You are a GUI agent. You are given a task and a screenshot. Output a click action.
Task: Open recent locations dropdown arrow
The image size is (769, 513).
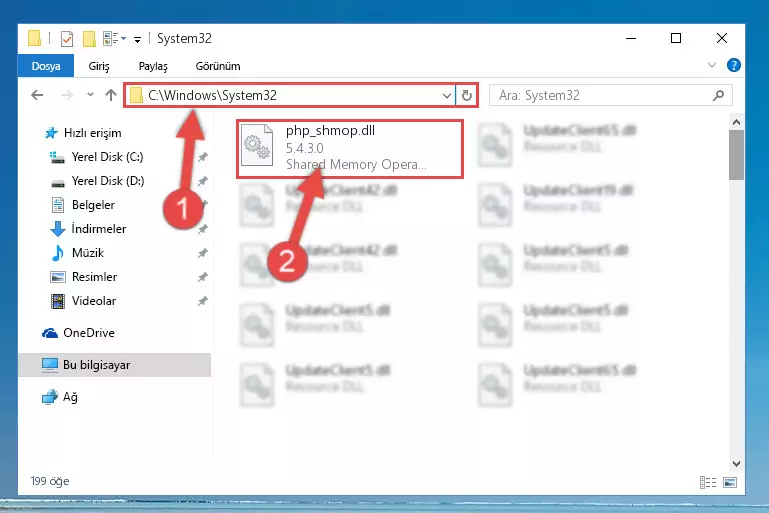[x=90, y=95]
